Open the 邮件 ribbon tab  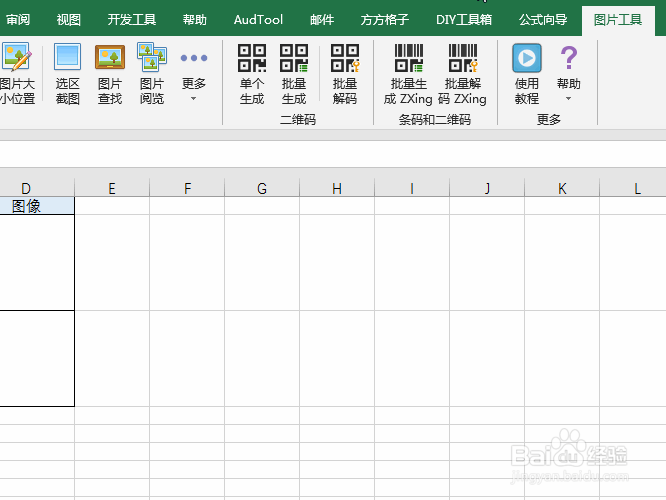tap(322, 20)
